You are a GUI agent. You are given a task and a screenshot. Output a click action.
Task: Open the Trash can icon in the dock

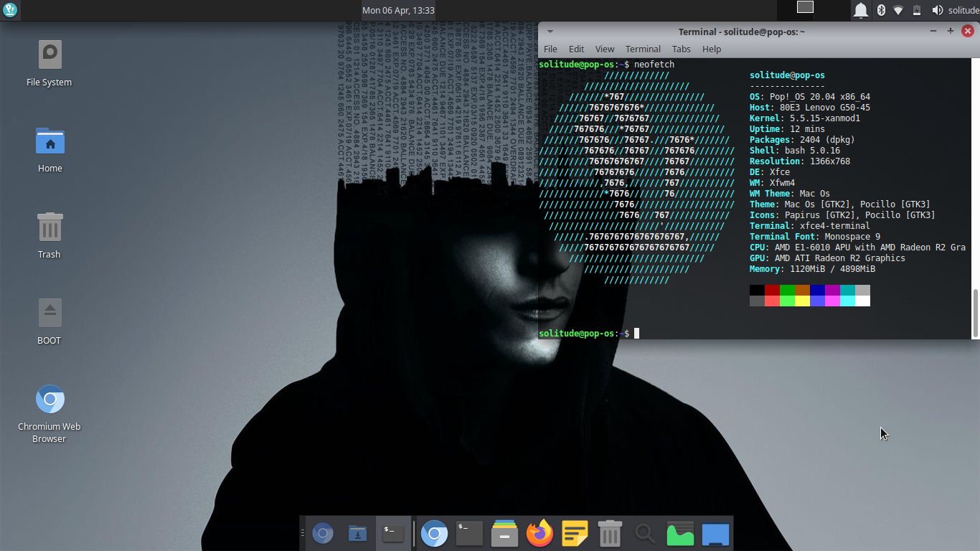[x=609, y=533]
